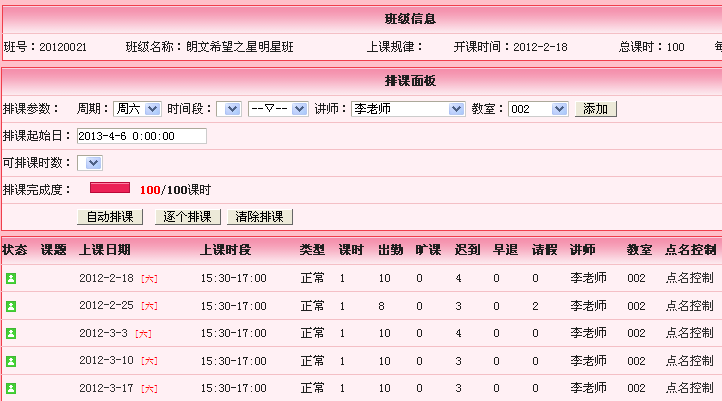The width and height of the screenshot is (722, 401).
Task: Click 正常 type in the 2012-2-18 row
Action: pyautogui.click(x=312, y=278)
